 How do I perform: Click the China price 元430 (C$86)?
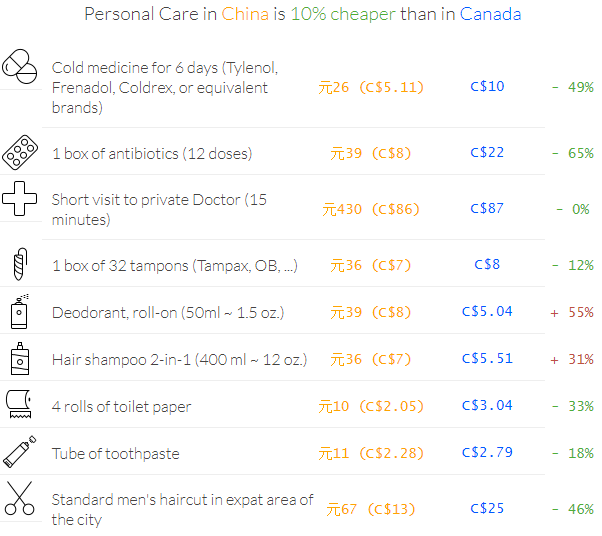coord(371,209)
